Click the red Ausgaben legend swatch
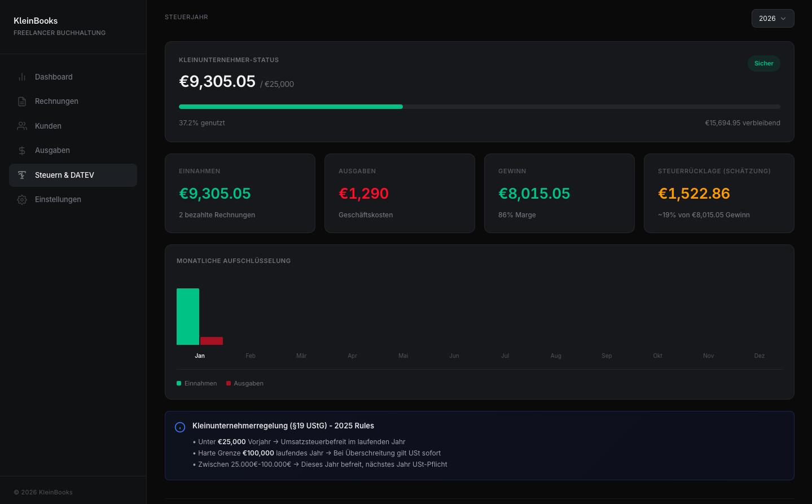The height and width of the screenshot is (504, 812). (x=229, y=384)
